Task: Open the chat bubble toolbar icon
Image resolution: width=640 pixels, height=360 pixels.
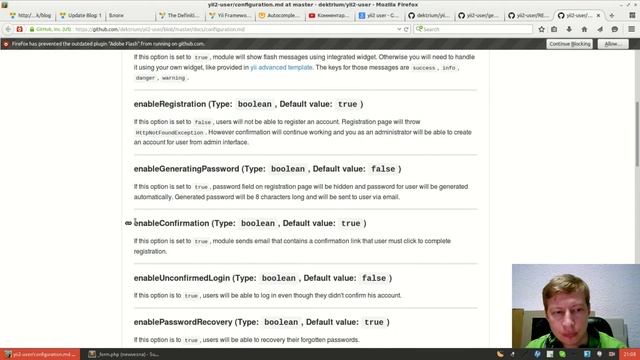Action: [x=615, y=29]
